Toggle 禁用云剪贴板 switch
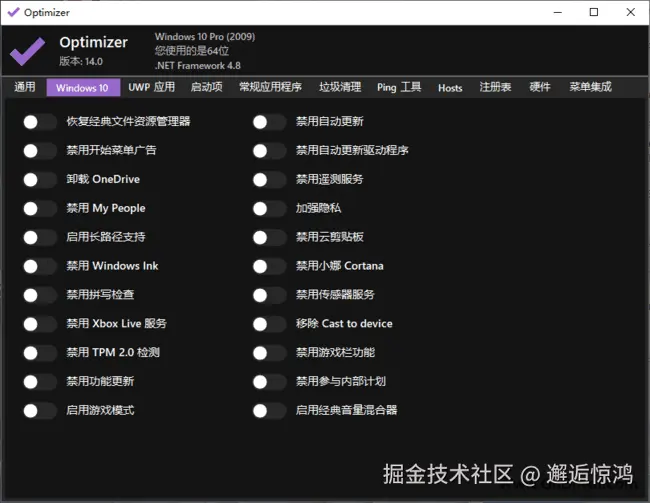 pos(269,238)
